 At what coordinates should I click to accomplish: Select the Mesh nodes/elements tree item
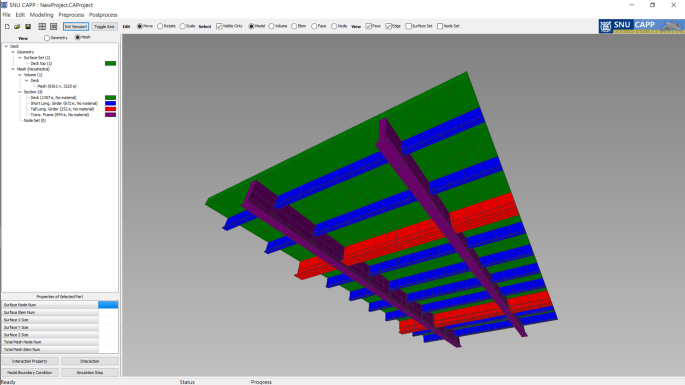tap(57, 86)
